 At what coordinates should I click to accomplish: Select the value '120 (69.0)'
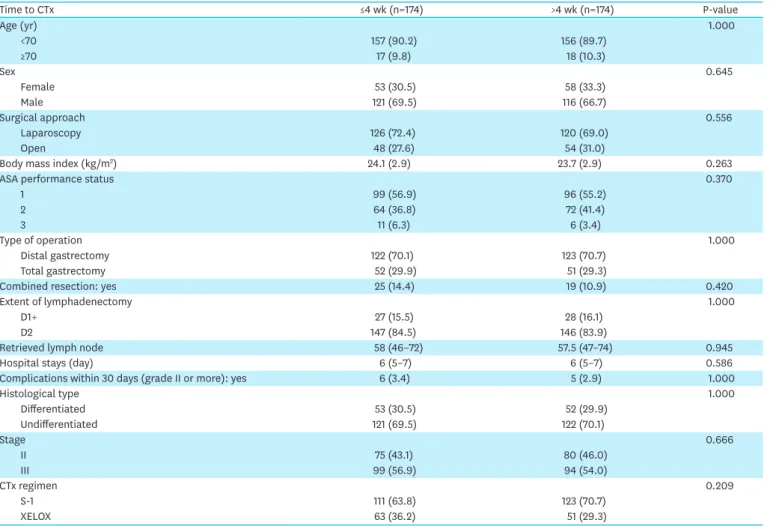coord(584,133)
